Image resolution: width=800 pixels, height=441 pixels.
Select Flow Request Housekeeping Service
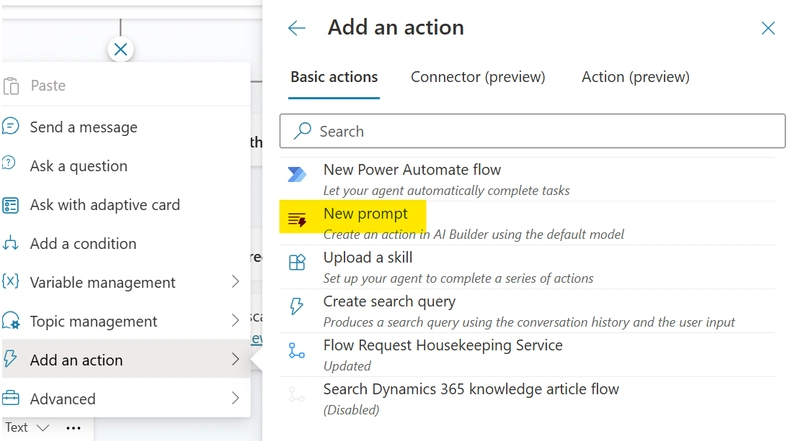point(527,355)
